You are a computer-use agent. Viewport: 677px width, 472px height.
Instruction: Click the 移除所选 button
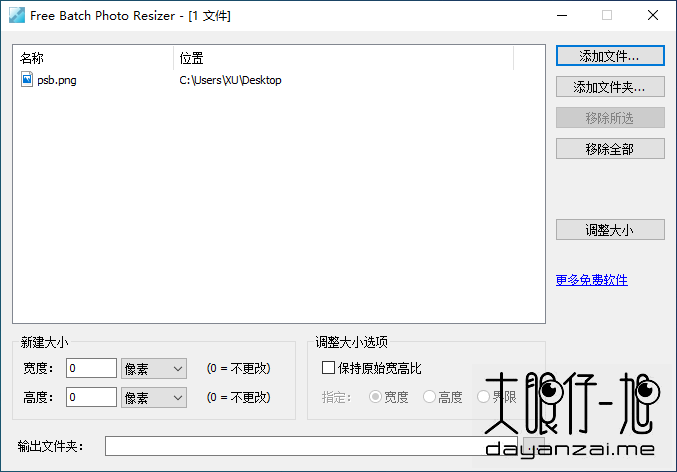(x=610, y=117)
